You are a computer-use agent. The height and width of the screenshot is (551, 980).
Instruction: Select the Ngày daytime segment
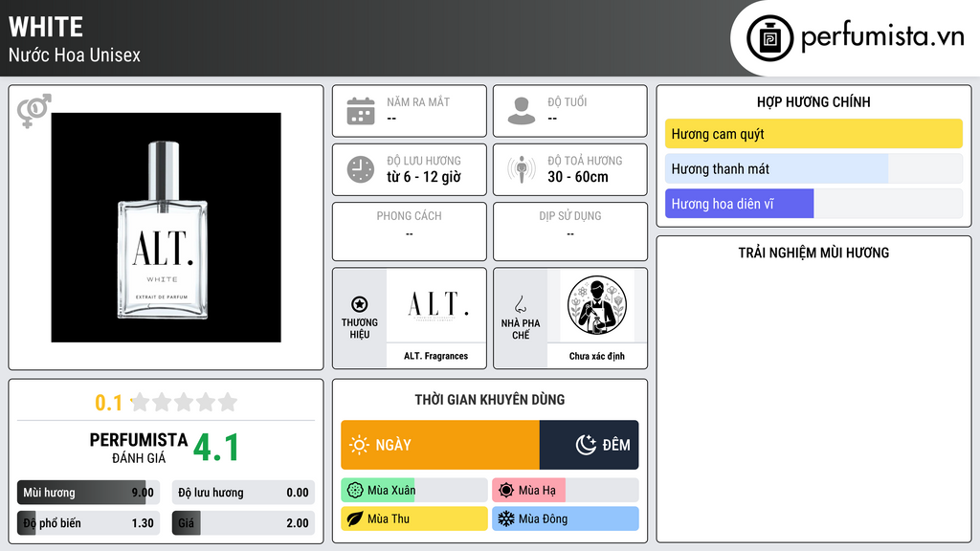tap(440, 445)
